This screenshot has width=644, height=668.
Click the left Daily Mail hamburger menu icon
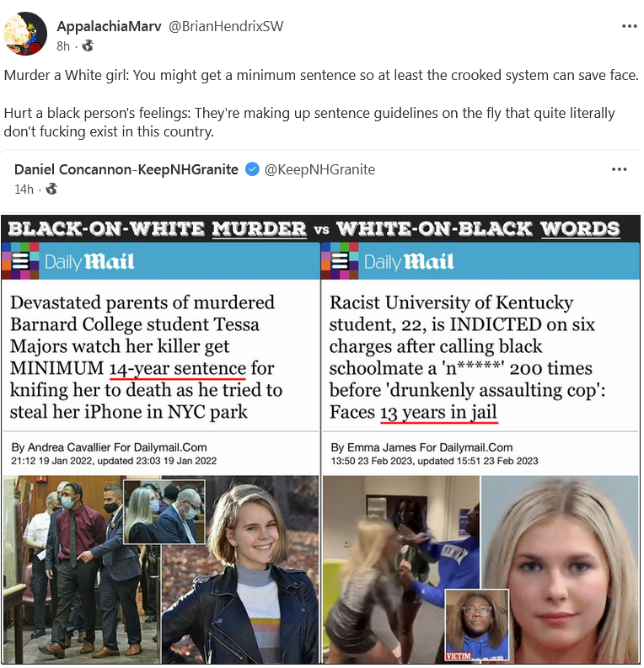[20, 261]
